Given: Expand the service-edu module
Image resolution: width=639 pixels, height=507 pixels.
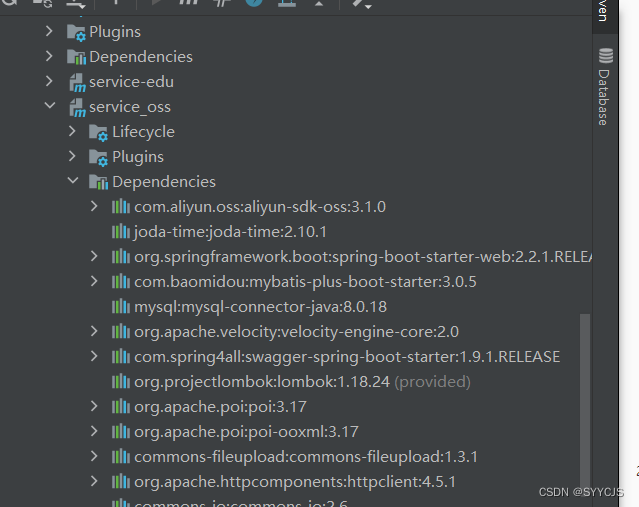Looking at the screenshot, I should tap(49, 82).
